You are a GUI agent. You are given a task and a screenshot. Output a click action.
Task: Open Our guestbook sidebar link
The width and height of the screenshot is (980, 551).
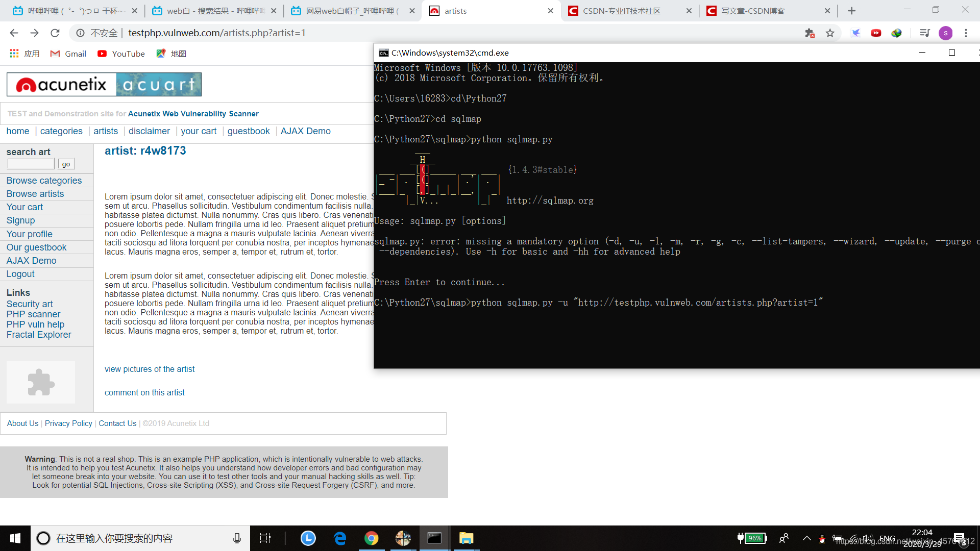click(x=36, y=247)
